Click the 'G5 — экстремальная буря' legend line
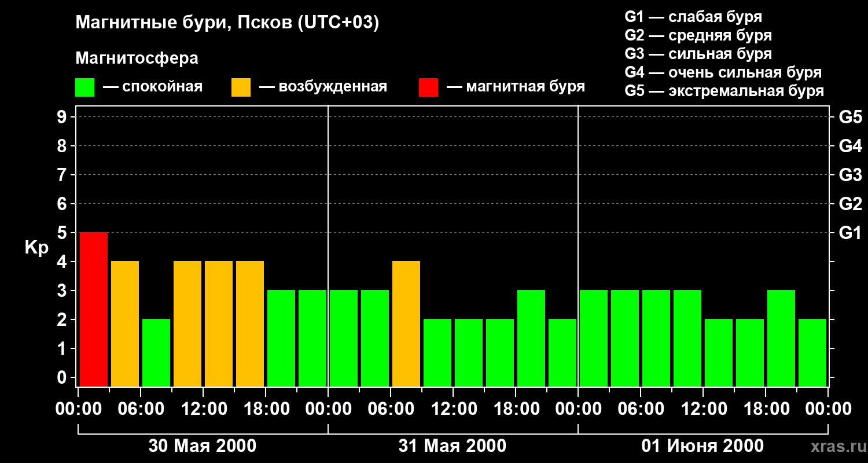 [724, 91]
